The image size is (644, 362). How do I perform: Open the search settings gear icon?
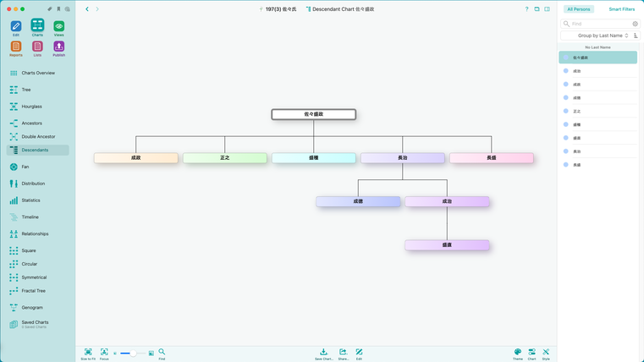(635, 24)
